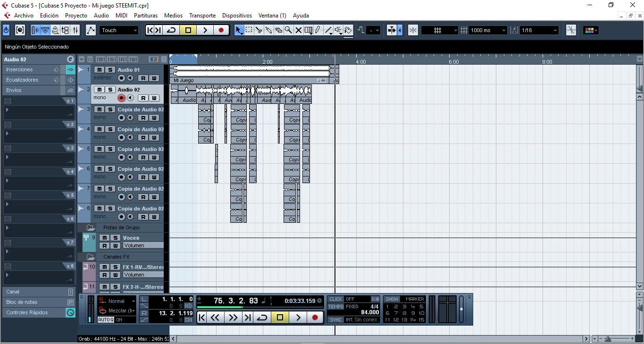Collapse the Pistas de Grupo folder
This screenshot has width=644, height=344.
click(x=91, y=227)
